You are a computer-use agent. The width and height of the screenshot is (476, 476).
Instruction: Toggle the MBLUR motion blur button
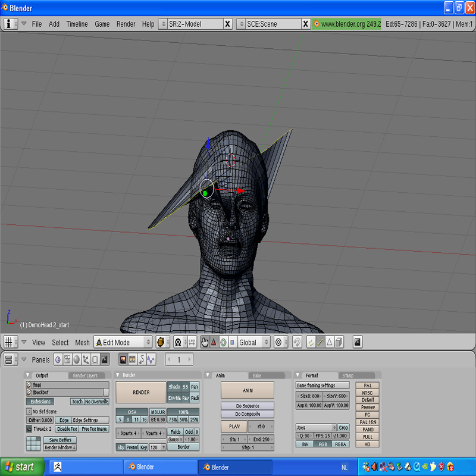tap(158, 412)
